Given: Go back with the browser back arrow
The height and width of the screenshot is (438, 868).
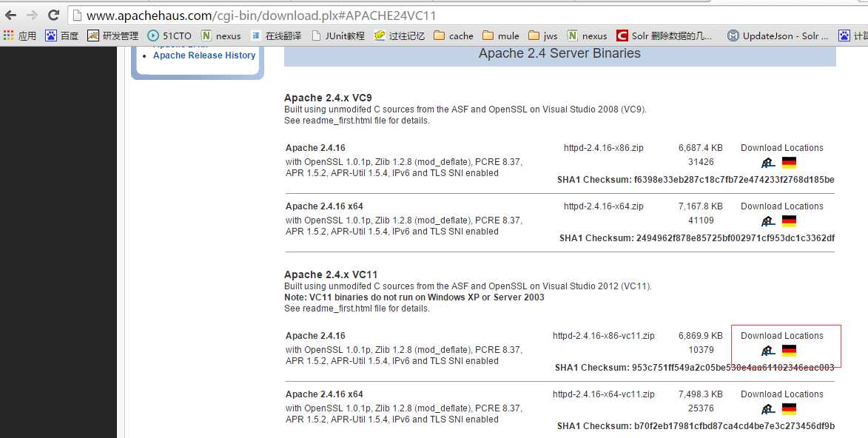Looking at the screenshot, I should (x=10, y=15).
